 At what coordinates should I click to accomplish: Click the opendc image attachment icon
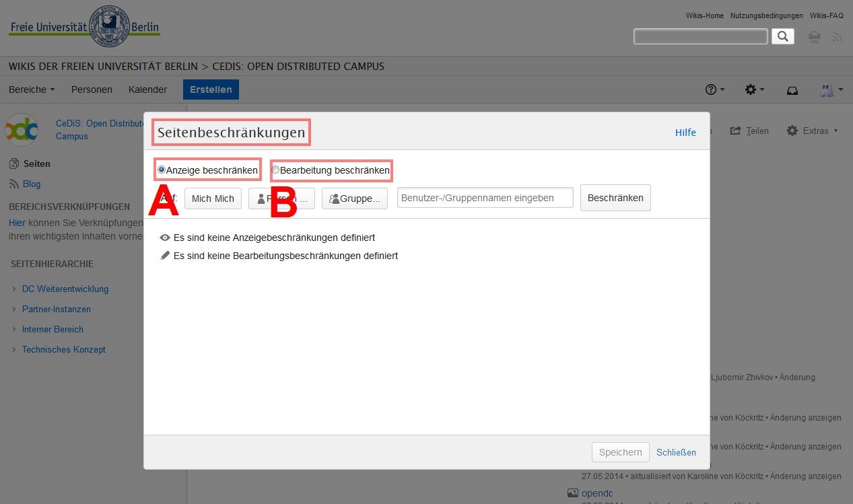pyautogui.click(x=572, y=493)
